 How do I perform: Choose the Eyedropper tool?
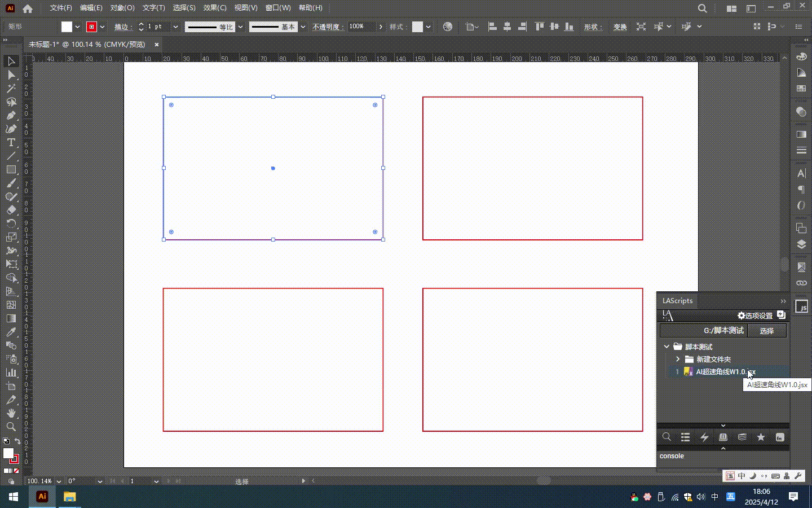11,332
